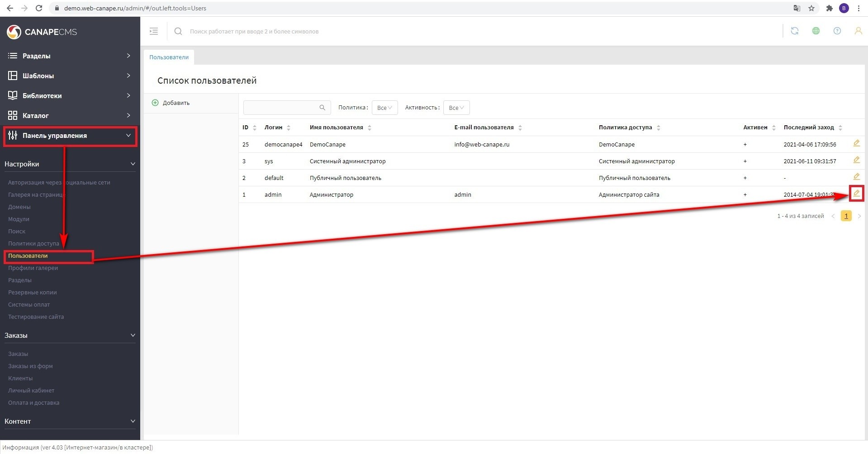This screenshot has width=868, height=454.
Task: Collapse sidebar with the menu toggle icon
Action: [x=154, y=31]
